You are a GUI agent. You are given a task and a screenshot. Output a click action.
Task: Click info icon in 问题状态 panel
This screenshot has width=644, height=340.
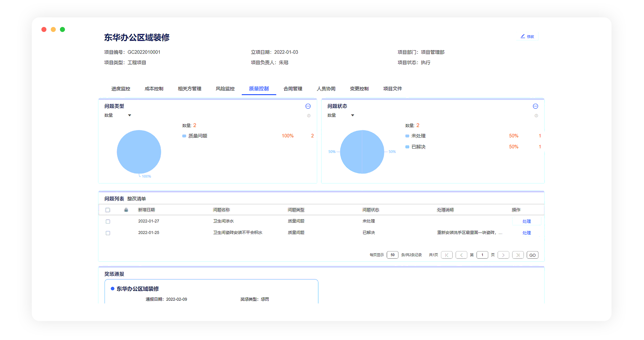(x=536, y=116)
